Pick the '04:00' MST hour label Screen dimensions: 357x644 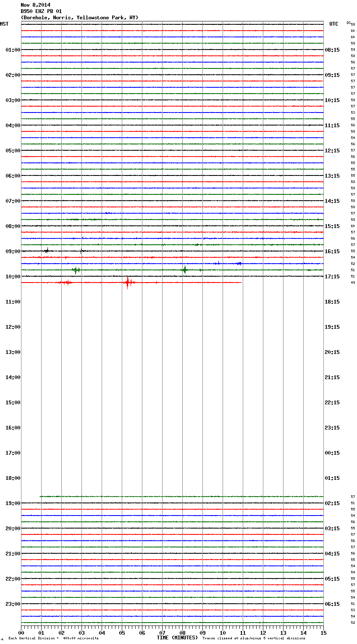pyautogui.click(x=13, y=126)
